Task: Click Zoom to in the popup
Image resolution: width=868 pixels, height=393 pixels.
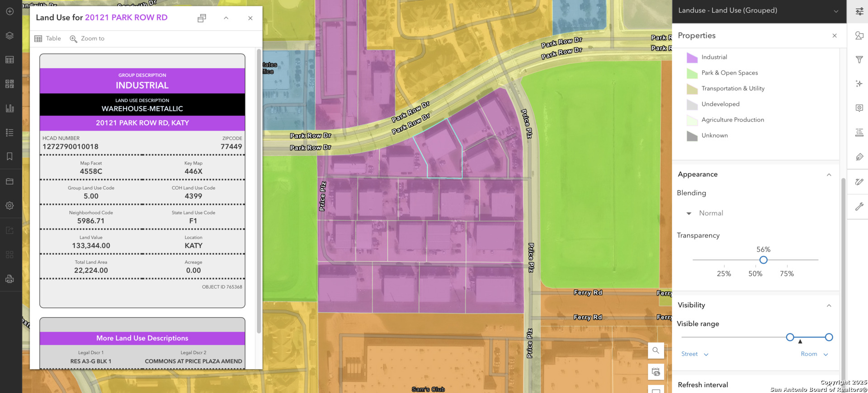Action: (x=87, y=39)
